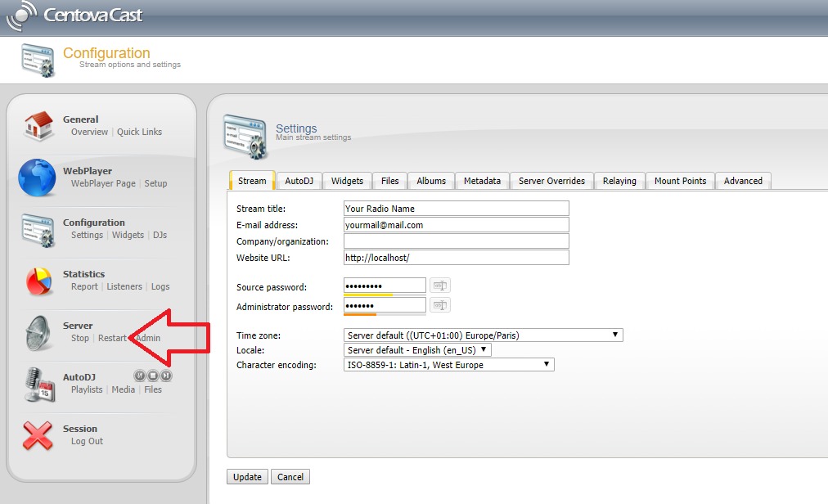828x504 pixels.
Task: Click the first round AutoDJ control button
Action: click(139, 376)
